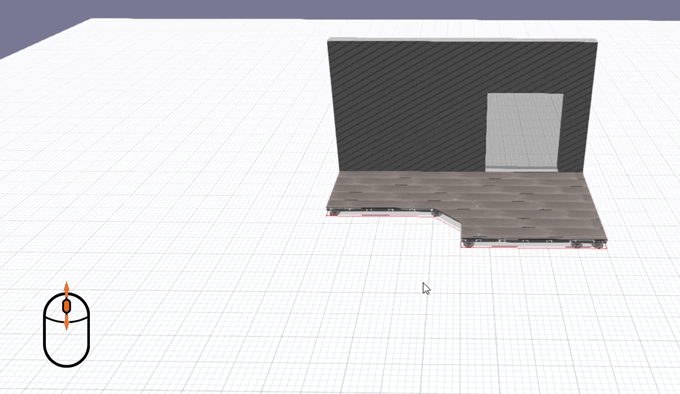Select the caster wheel at the diagonal edge start
680x394 pixels.
435,214
